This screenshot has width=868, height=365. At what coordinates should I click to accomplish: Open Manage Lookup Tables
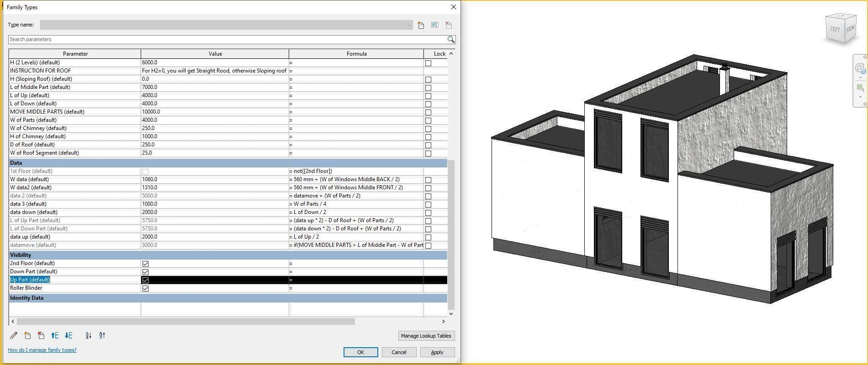[x=426, y=336]
